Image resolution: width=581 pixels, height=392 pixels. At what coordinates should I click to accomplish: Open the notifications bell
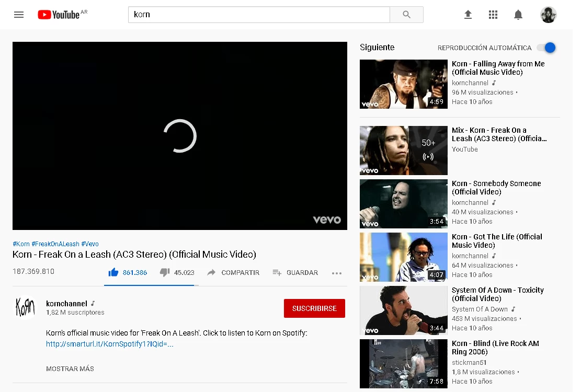click(518, 15)
